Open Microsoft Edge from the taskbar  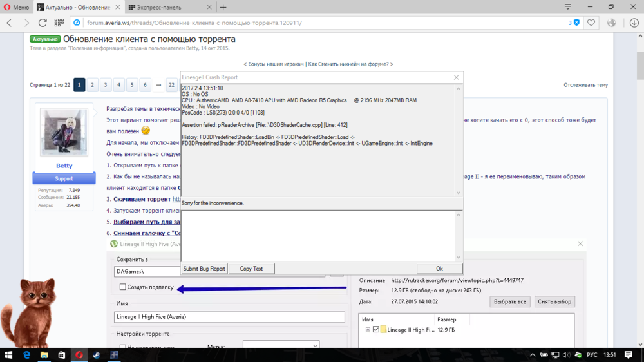[27, 355]
